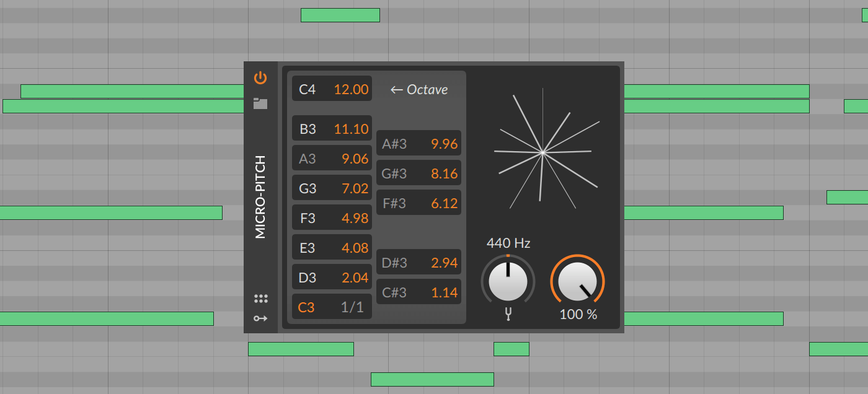Toggle the Micro-pitch device power button
This screenshot has height=394, width=868.
(x=261, y=77)
